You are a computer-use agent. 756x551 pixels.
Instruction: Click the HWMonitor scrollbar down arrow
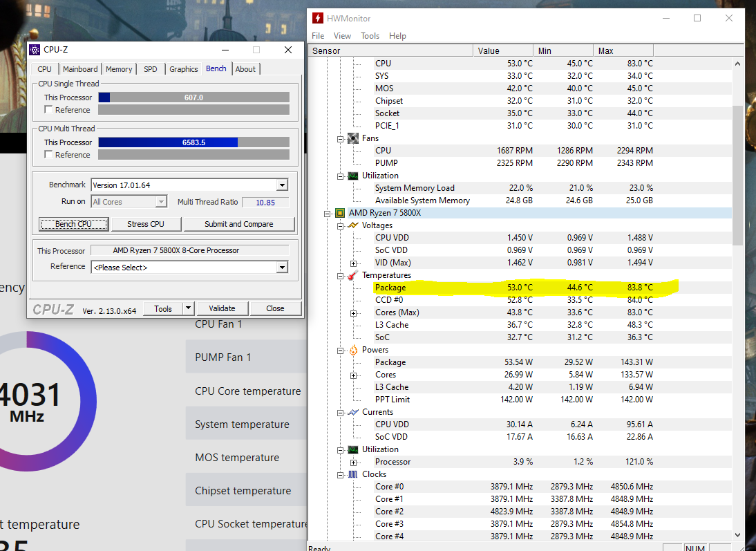[x=737, y=534]
